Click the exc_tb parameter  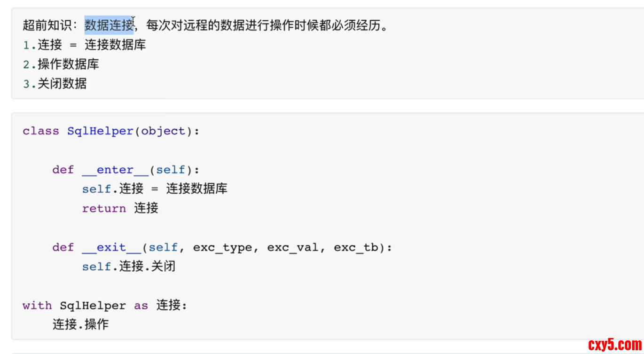click(356, 247)
